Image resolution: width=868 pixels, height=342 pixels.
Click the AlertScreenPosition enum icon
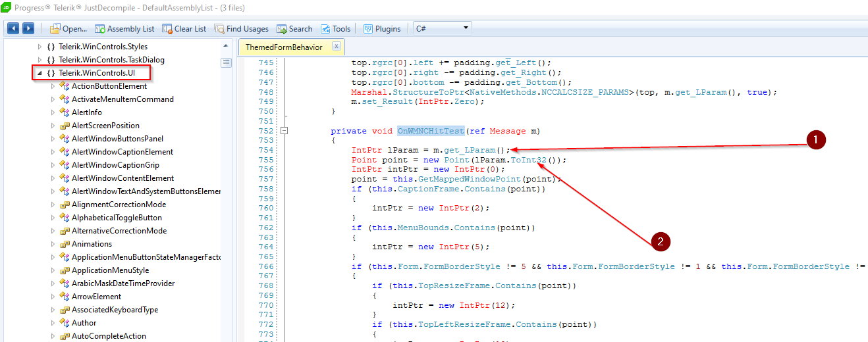coord(65,126)
